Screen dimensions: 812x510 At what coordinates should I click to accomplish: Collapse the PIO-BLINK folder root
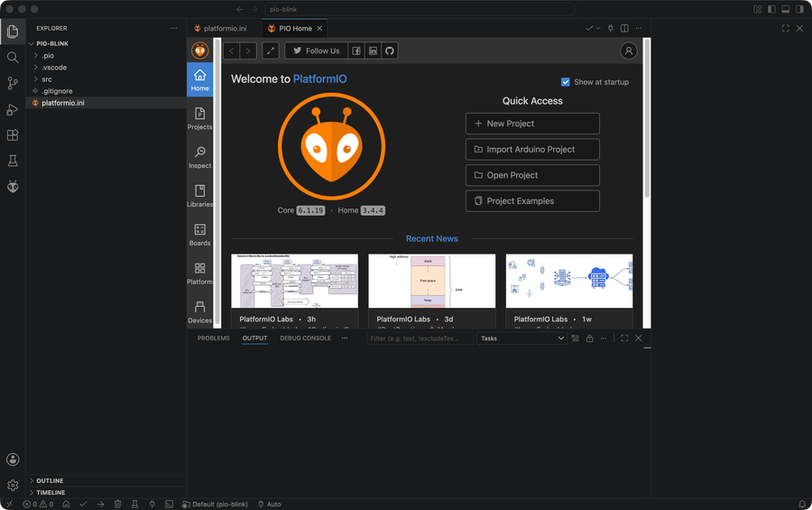click(32, 43)
